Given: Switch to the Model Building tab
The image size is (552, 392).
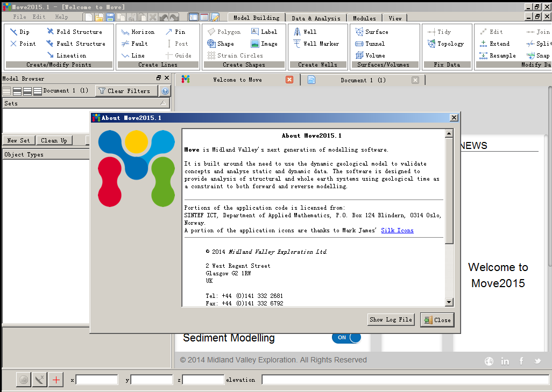Looking at the screenshot, I should (x=256, y=18).
